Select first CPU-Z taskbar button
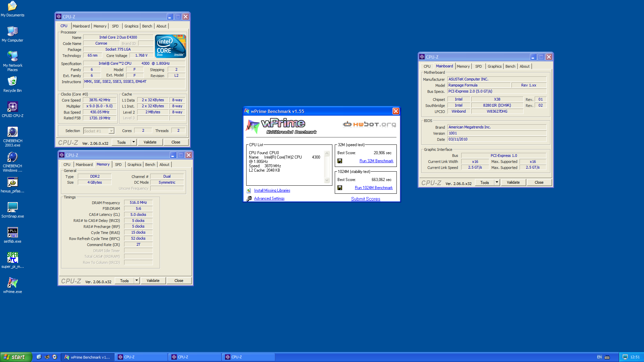The height and width of the screenshot is (362, 644). coord(141,357)
